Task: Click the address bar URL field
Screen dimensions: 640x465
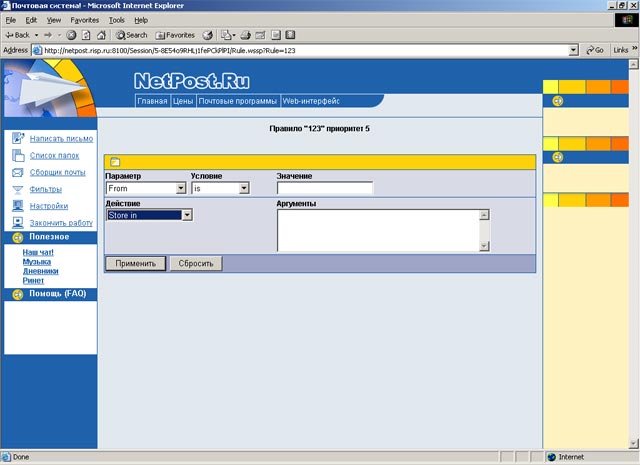Action: click(x=300, y=50)
